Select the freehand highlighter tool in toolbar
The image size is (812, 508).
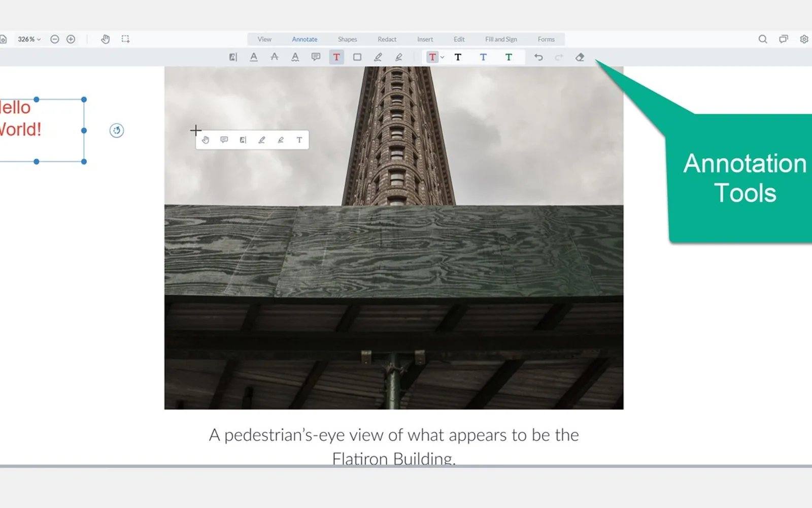click(399, 57)
